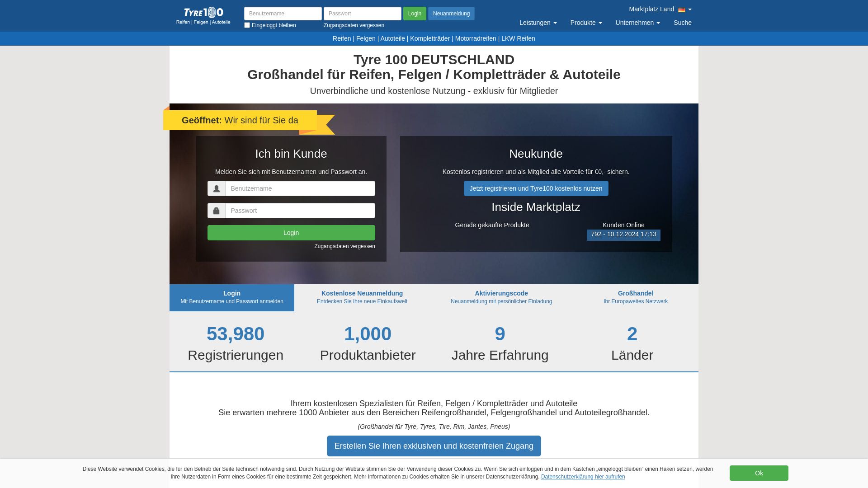Open the Kompletträder link
Viewport: 868px width, 488px height.
click(430, 38)
